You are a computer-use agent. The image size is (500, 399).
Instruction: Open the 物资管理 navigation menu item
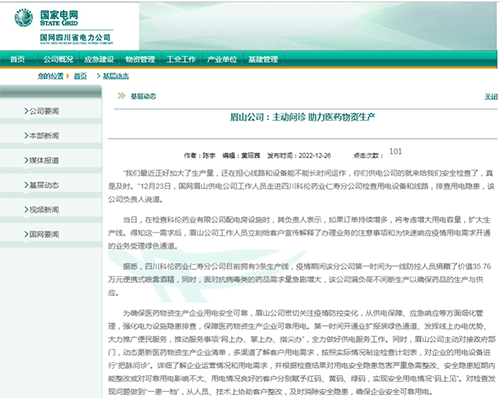(140, 59)
